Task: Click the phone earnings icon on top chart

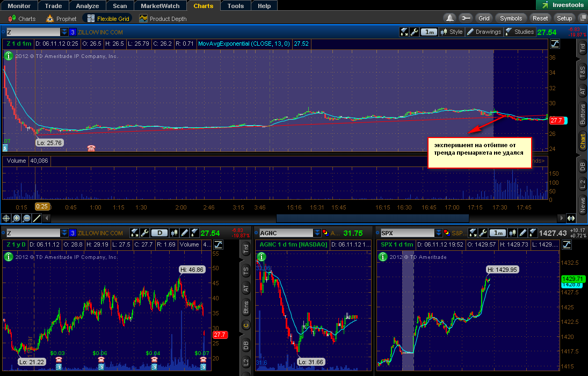Action: [91, 148]
